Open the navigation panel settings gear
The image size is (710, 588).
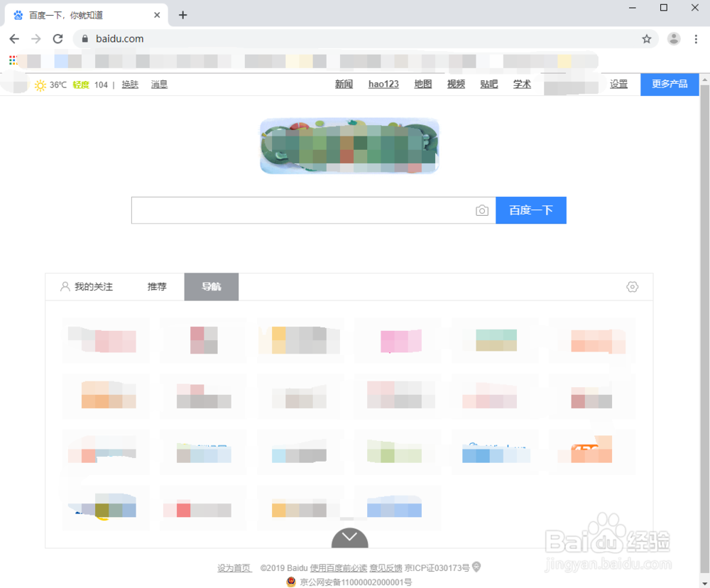(632, 287)
